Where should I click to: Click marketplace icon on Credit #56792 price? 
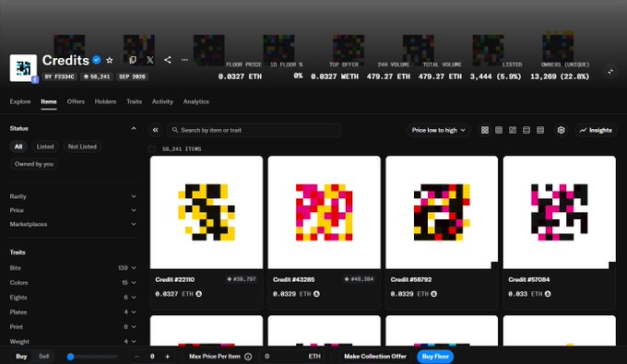click(x=434, y=294)
